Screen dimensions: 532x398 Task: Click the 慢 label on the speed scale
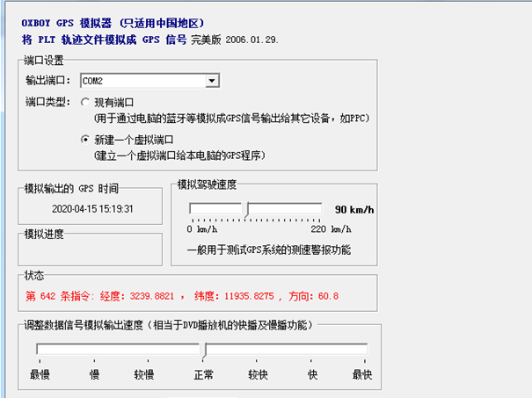[94, 374]
